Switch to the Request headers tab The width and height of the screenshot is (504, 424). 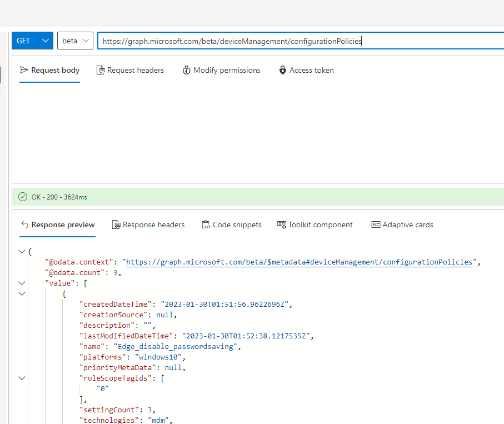point(130,70)
